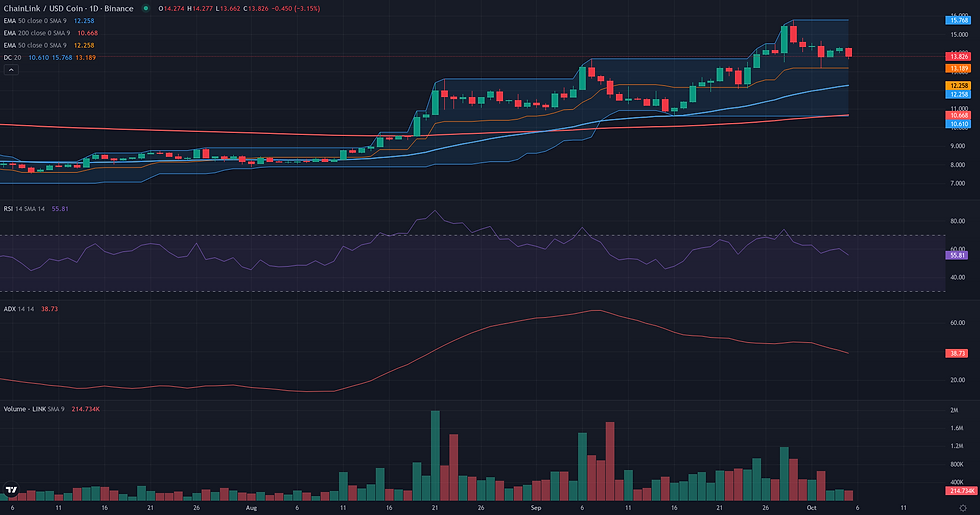Click the 1.2M volume scale value
This screenshot has width=980, height=515.
click(x=957, y=446)
